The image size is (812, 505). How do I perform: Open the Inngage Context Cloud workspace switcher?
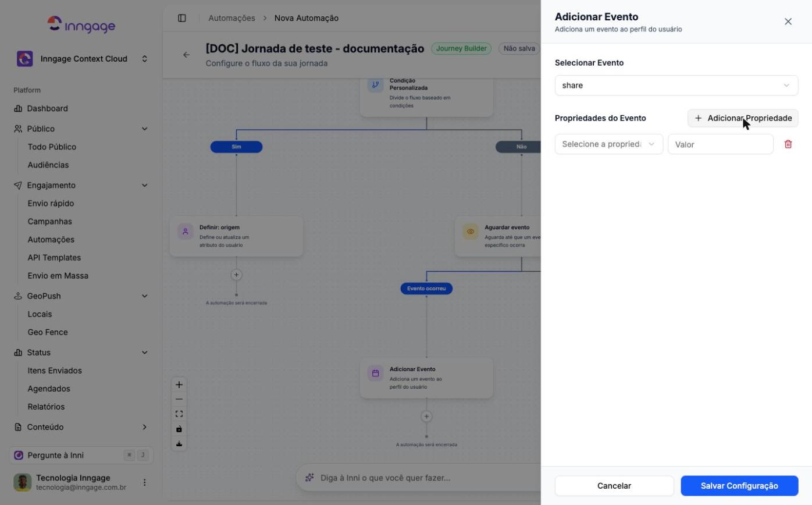click(81, 59)
